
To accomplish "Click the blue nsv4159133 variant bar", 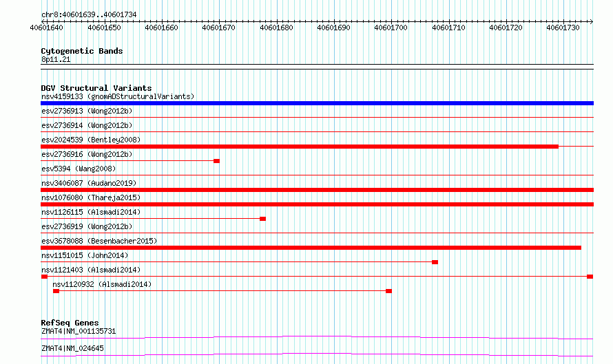I will point(317,103).
